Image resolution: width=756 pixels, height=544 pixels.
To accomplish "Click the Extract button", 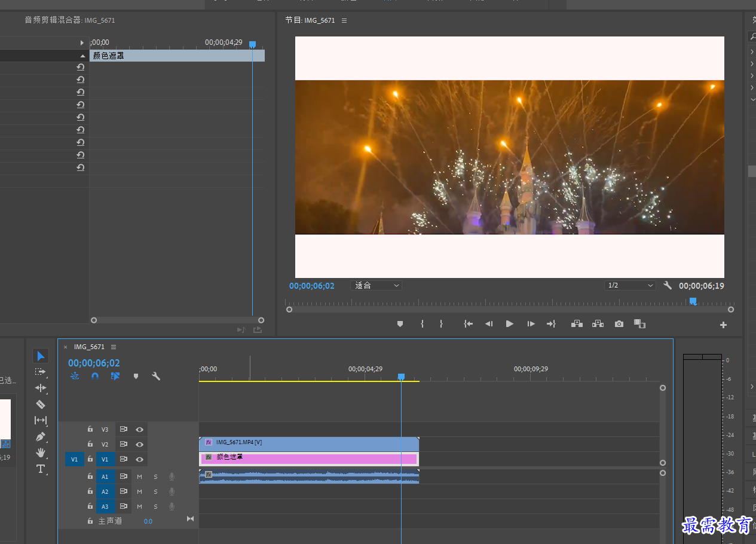I will click(598, 324).
